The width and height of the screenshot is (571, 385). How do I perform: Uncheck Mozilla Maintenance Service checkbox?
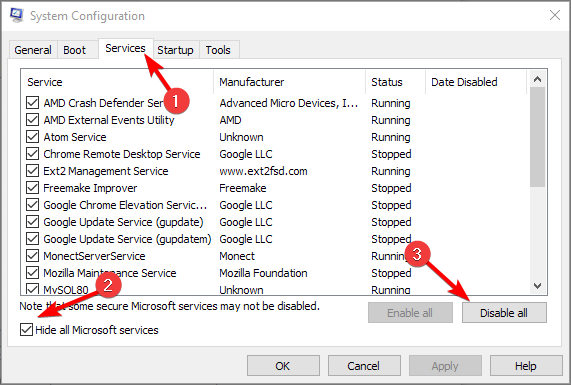32,273
